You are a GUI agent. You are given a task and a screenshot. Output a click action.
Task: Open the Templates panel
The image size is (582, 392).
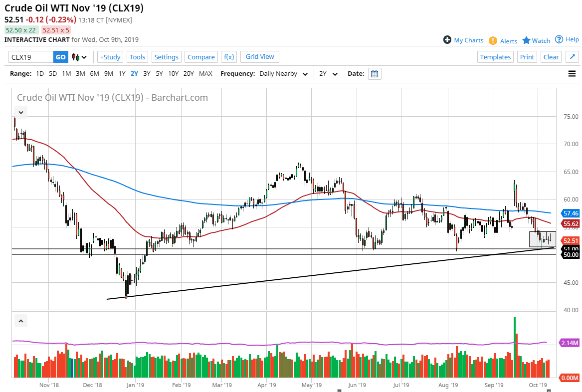[495, 57]
